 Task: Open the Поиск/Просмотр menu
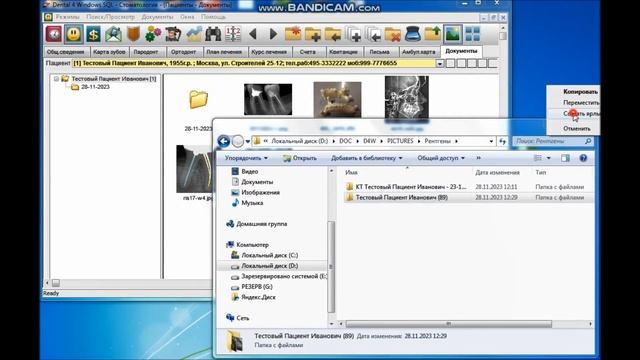[x=110, y=17]
